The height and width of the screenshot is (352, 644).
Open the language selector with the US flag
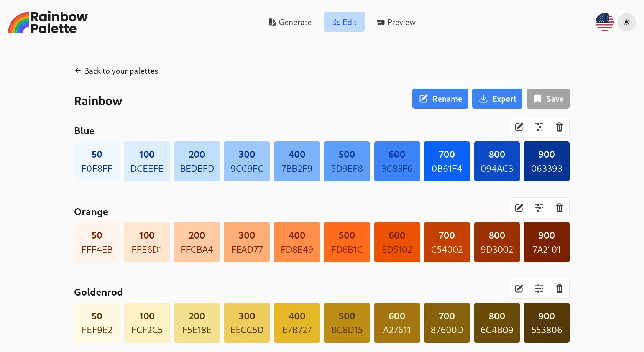click(604, 22)
